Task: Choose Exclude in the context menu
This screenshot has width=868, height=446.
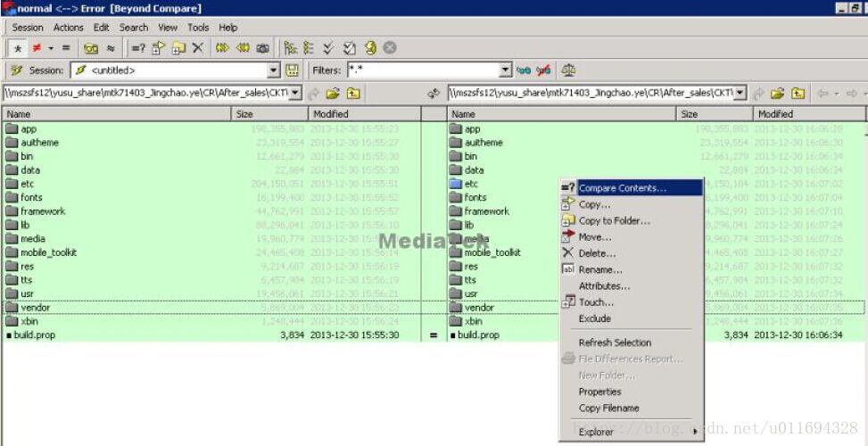Action: [632, 318]
